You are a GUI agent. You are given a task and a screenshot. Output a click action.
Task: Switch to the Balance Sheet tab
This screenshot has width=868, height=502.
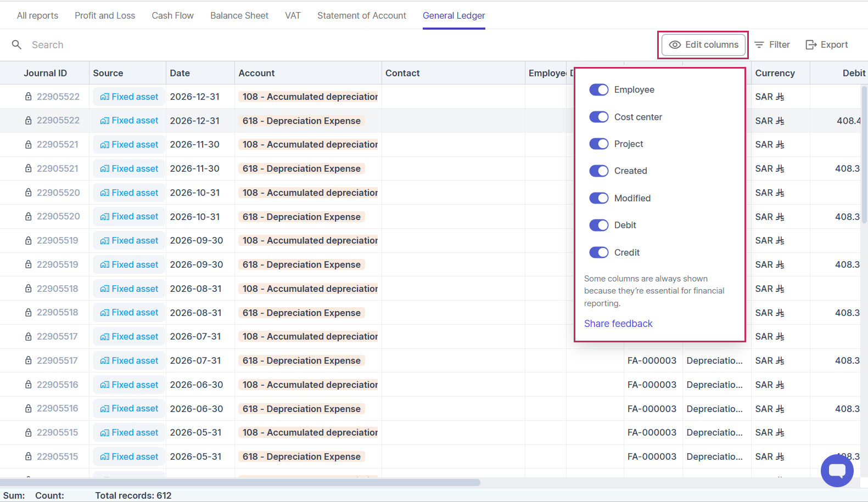tap(239, 15)
